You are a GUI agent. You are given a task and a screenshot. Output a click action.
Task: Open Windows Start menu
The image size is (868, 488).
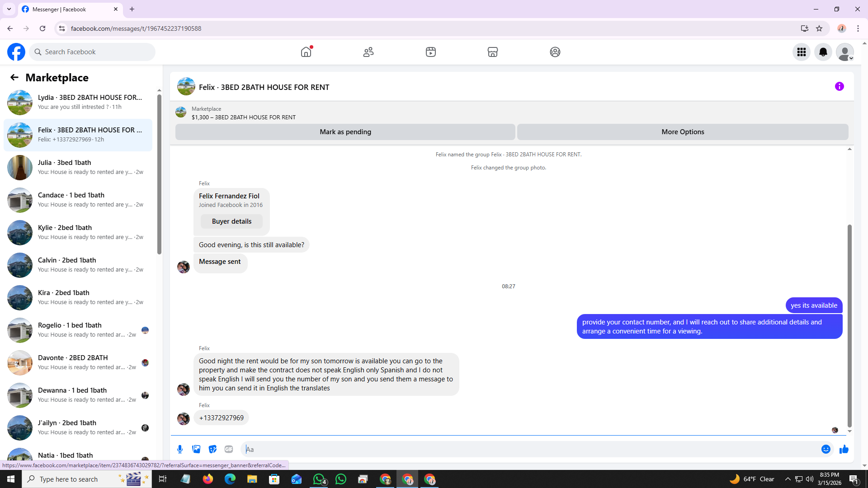click(x=11, y=479)
